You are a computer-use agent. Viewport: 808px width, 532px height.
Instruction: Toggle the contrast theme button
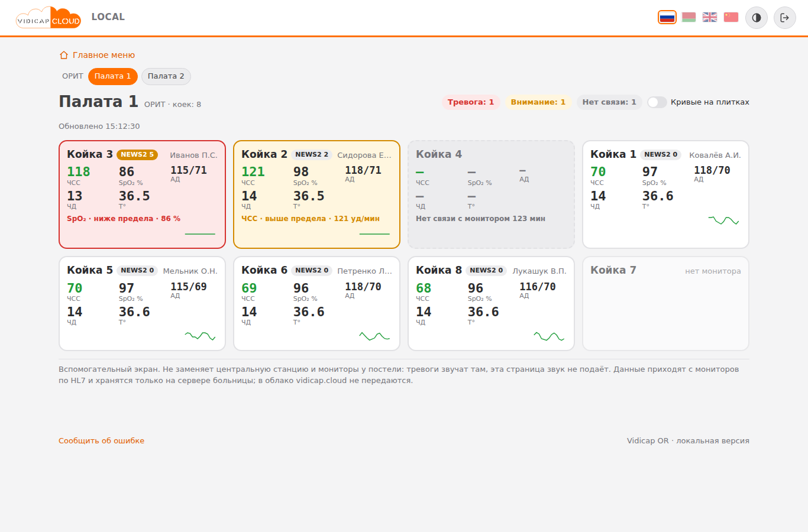coord(757,18)
